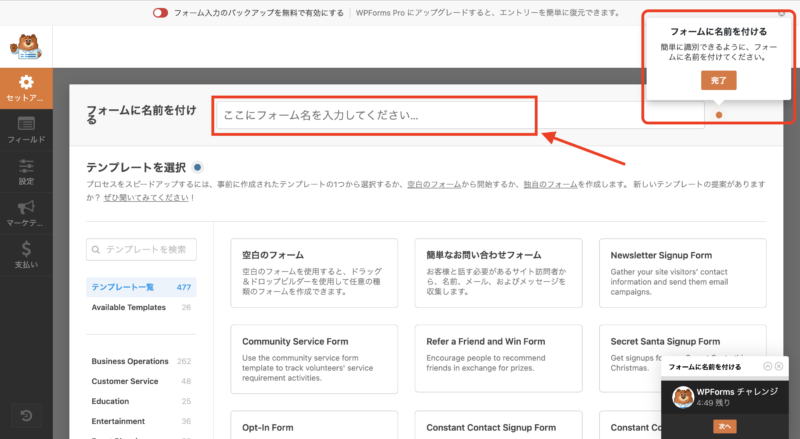Close the WPForms challenge widget
The width and height of the screenshot is (800, 439).
click(779, 366)
